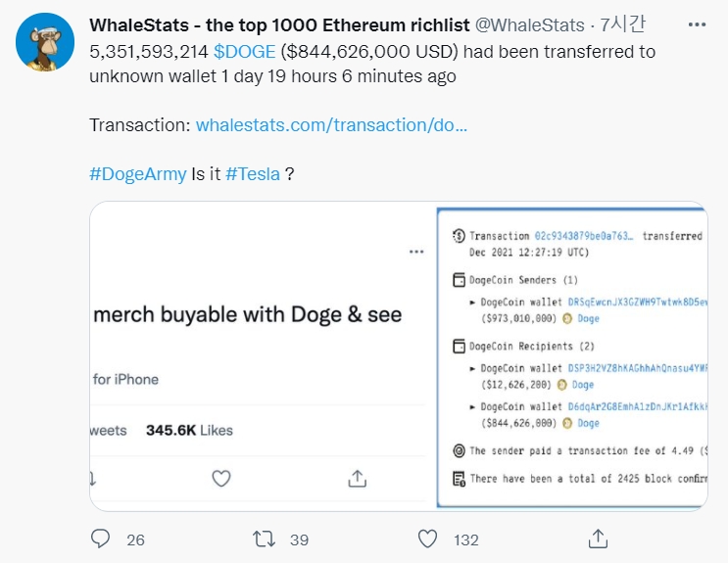Click the heart icon inside the embedded tweet image
Viewport: 728px width, 563px height.
(221, 478)
